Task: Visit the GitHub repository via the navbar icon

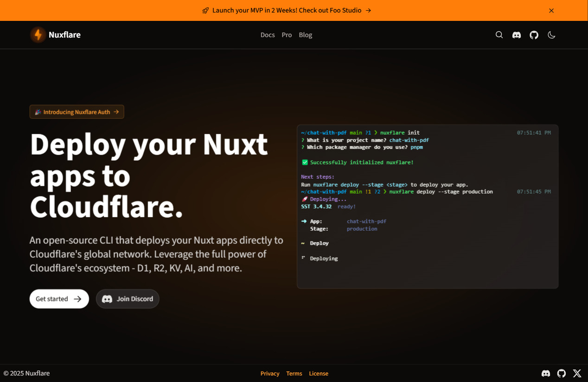Action: click(x=534, y=35)
